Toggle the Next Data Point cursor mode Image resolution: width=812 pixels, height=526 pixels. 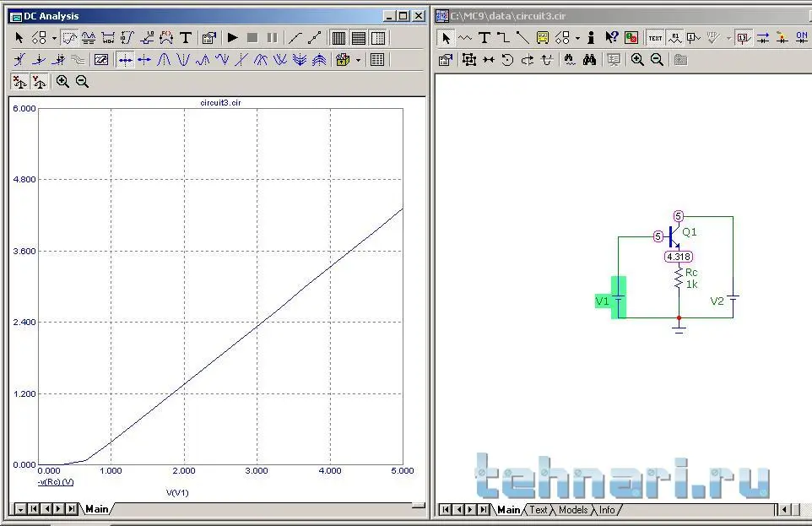pos(125,60)
